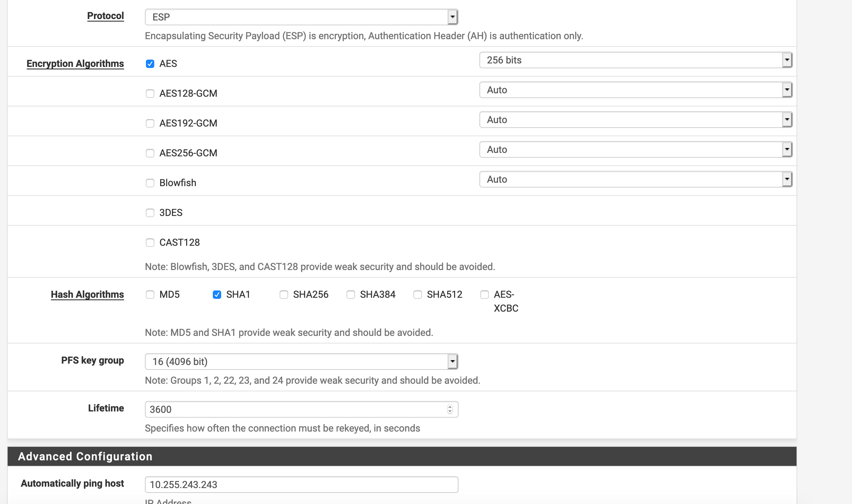Uncheck the AES encryption checkbox

tap(150, 64)
